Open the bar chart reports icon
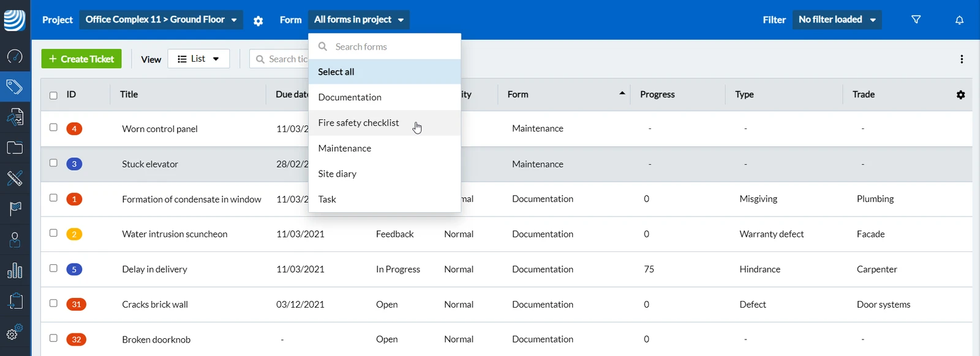 [x=15, y=270]
